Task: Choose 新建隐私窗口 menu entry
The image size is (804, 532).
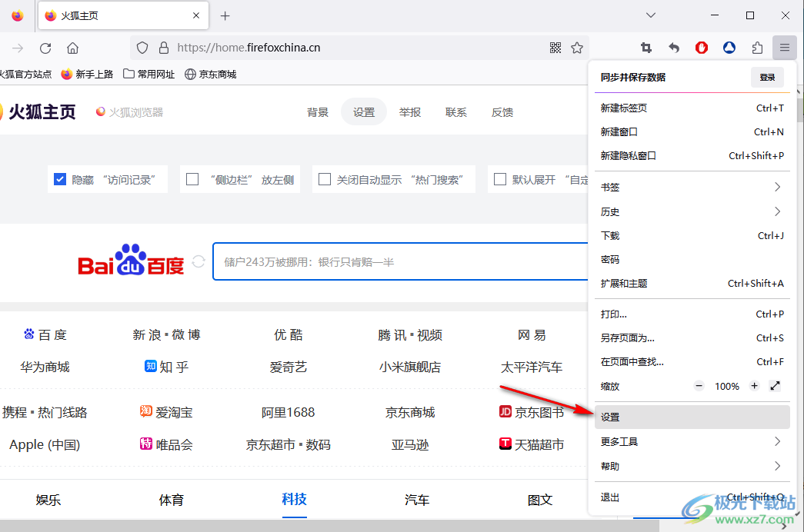Action: click(692, 155)
